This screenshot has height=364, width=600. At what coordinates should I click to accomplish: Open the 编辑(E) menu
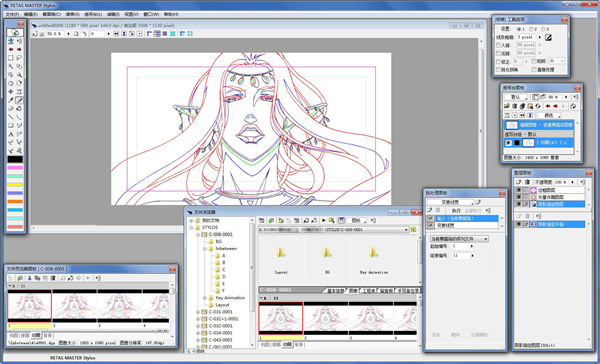click(x=31, y=14)
